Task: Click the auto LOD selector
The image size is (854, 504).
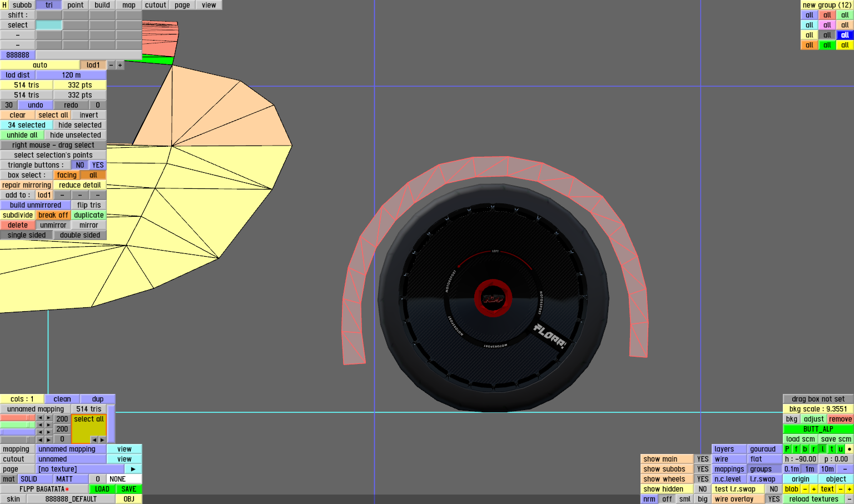Action: [x=40, y=65]
